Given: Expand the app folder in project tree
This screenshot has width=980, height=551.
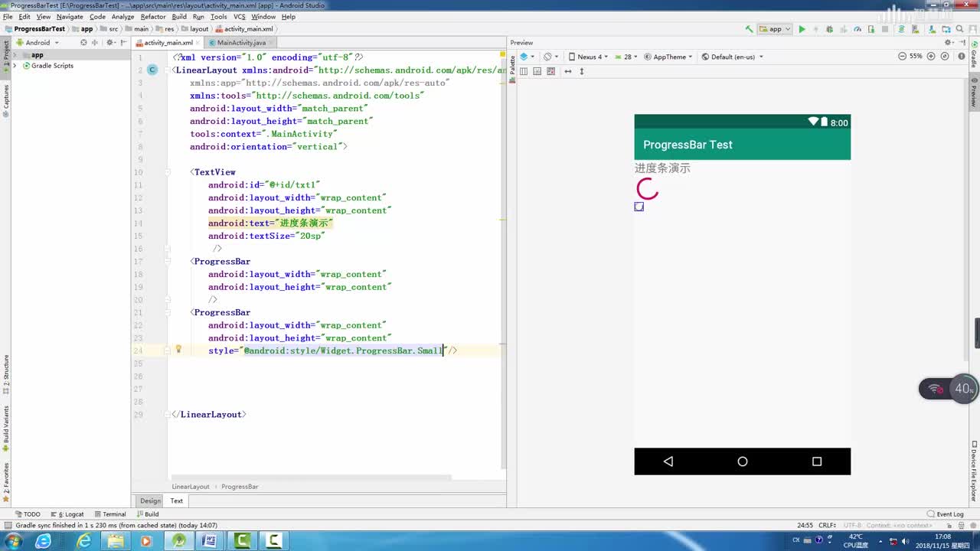Looking at the screenshot, I should [x=15, y=55].
